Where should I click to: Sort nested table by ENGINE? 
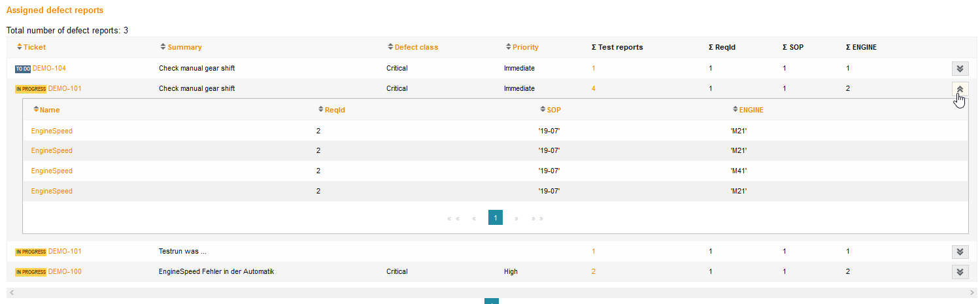(x=751, y=110)
